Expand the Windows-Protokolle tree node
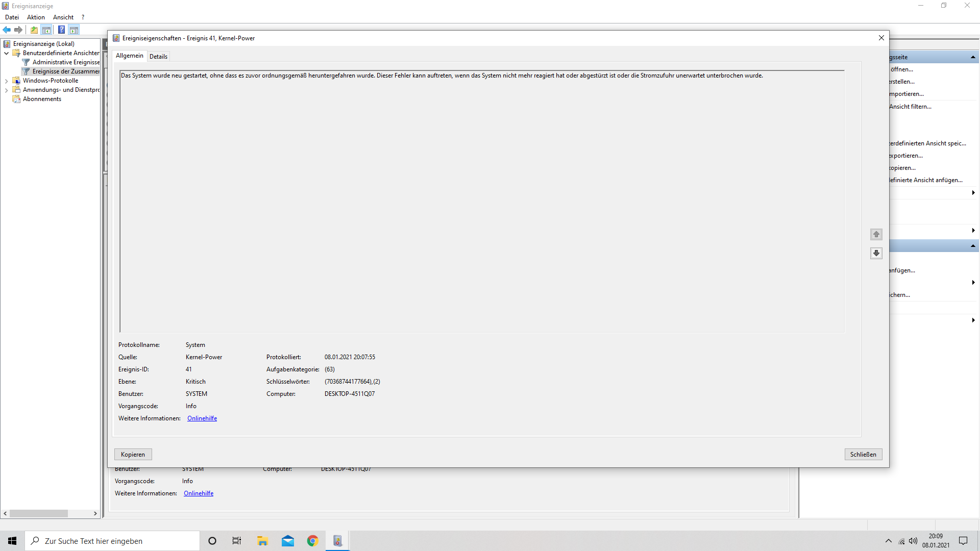The height and width of the screenshot is (551, 980). (6, 81)
